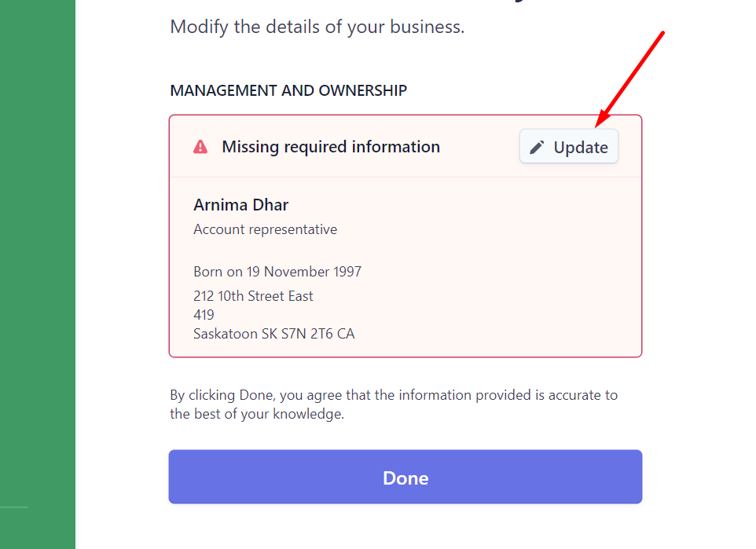Click the Management and Ownership heading
This screenshot has width=756, height=549.
click(x=288, y=90)
